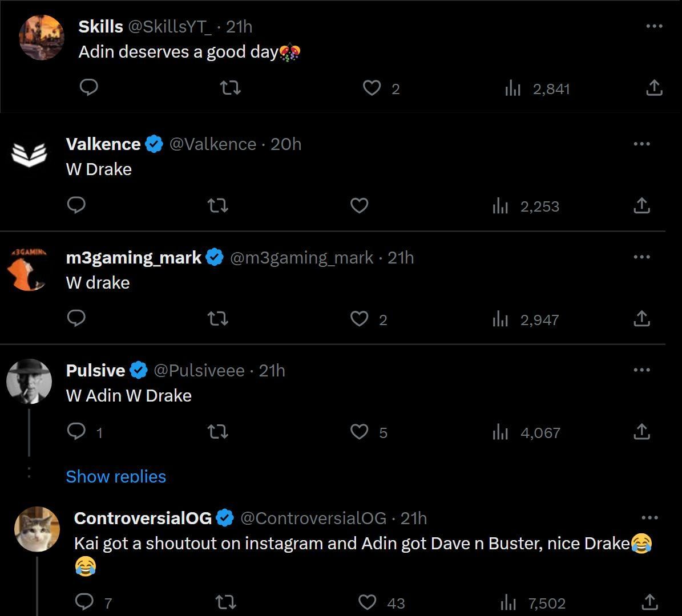The image size is (682, 616).
Task: Repost Valkence's "W Drake" tweet
Action: (217, 205)
